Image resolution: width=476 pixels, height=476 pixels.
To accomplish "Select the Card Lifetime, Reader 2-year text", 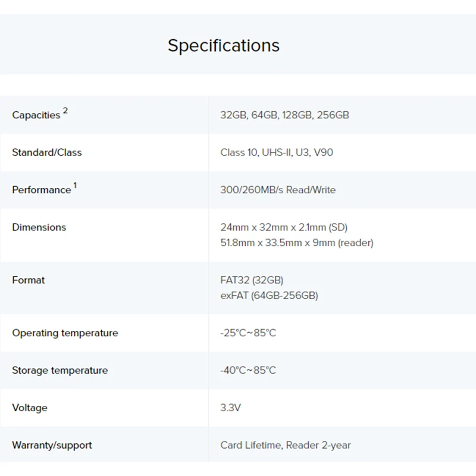I will pos(286,445).
